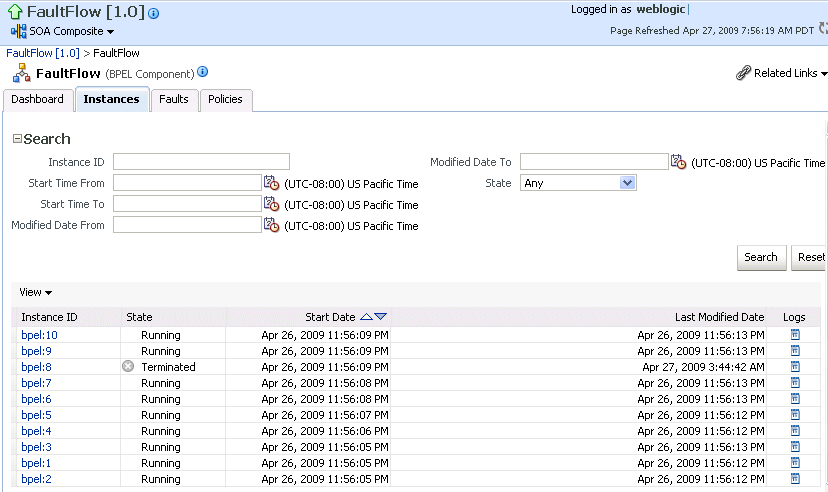This screenshot has width=828, height=492.
Task: Click the Terminated status icon for bpel:8
Action: [128, 366]
